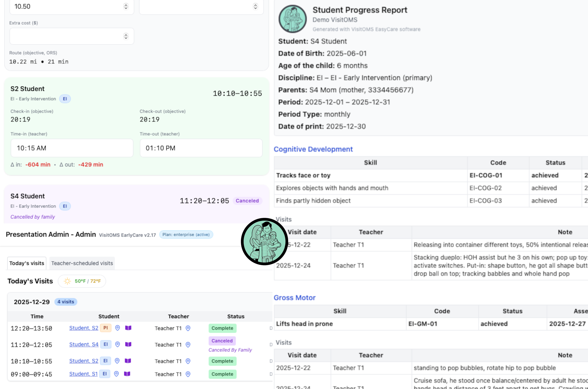Click the EI badge next to Student, S4
The height and width of the screenshot is (389, 588).
tap(105, 344)
